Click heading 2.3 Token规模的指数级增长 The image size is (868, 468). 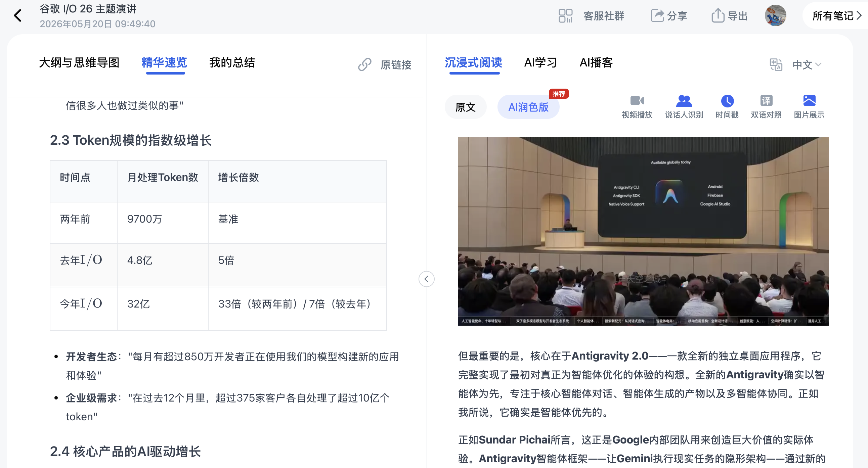(x=131, y=140)
